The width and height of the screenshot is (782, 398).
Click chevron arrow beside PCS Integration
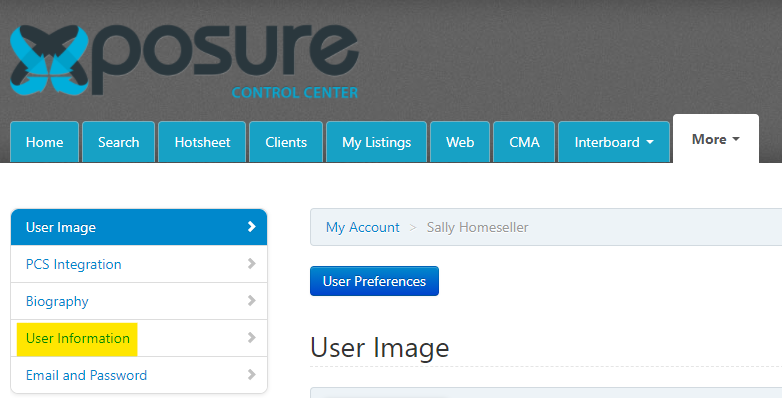click(x=252, y=263)
